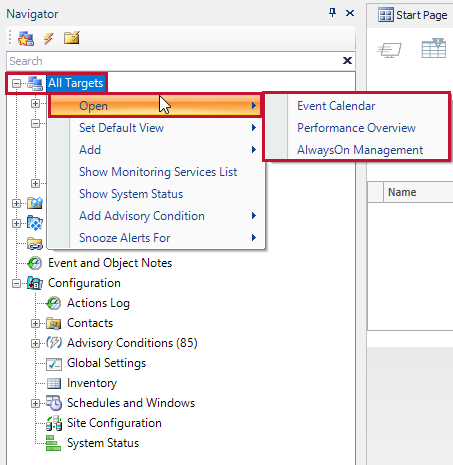Open AlwaysOn Management from the submenu
The width and height of the screenshot is (453, 465).
coord(360,150)
